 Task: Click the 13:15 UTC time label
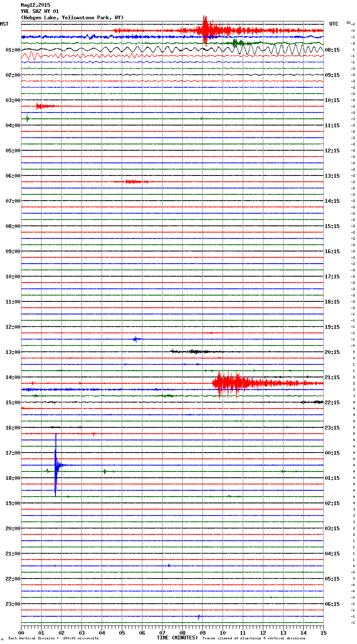point(332,176)
